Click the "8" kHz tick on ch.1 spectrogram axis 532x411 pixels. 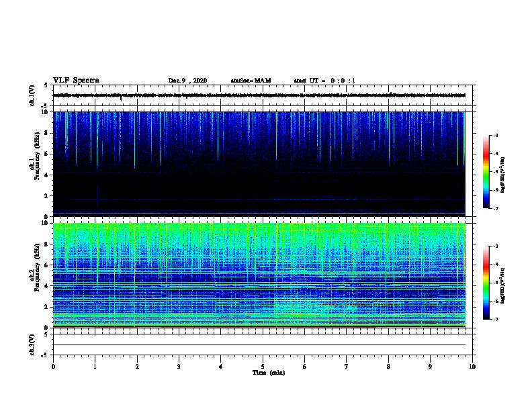tap(48, 133)
